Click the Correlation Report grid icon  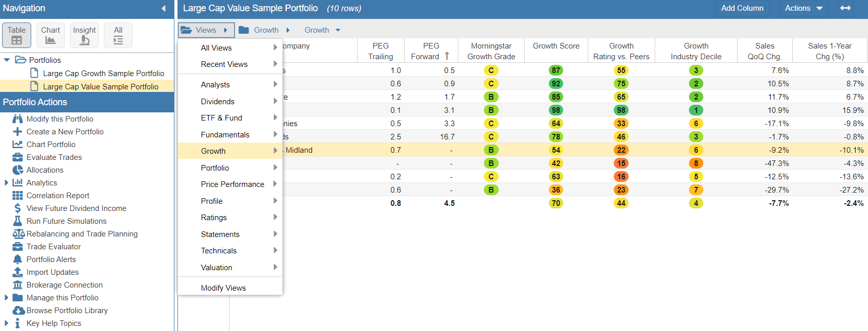pos(17,196)
